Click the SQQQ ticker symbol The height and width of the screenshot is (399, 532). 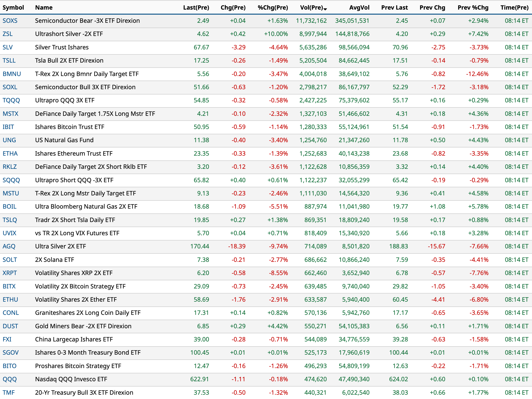pyautogui.click(x=11, y=180)
